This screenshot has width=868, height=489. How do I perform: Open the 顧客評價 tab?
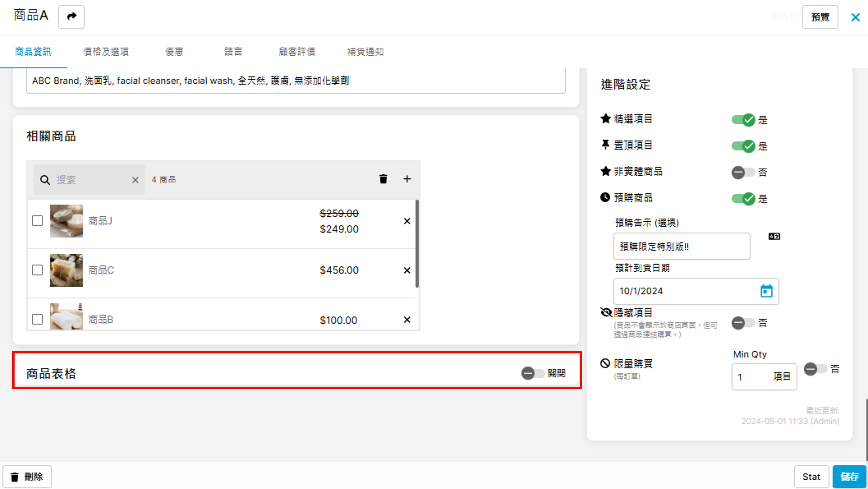(297, 52)
